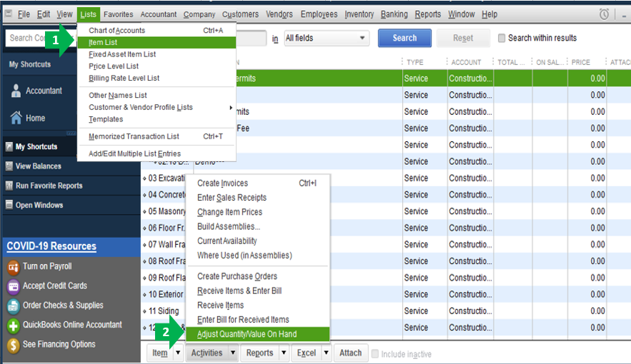Expand the Excel dropdown arrow

pyautogui.click(x=327, y=353)
